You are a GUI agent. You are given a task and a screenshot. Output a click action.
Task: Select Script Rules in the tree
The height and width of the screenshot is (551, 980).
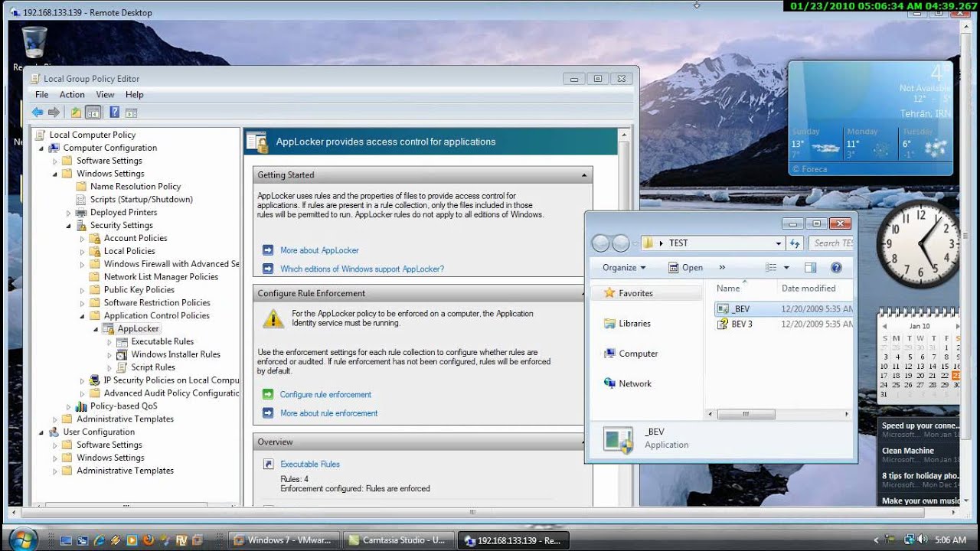click(153, 367)
